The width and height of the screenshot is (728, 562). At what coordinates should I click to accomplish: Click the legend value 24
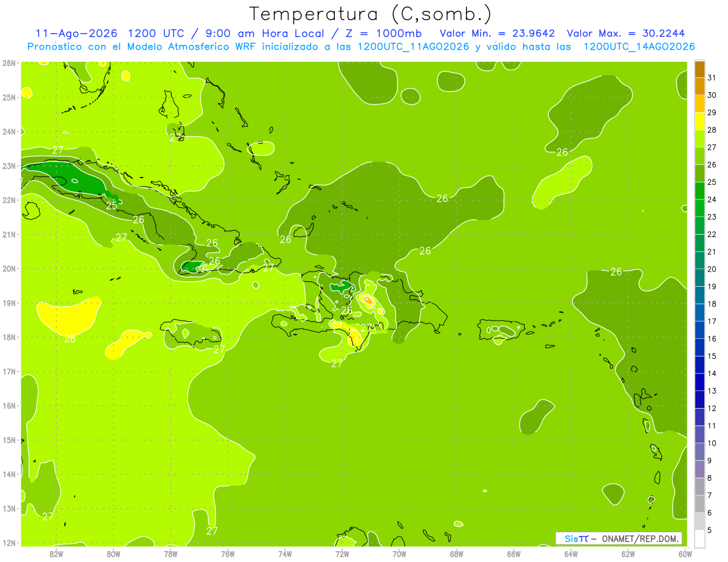[x=712, y=199]
